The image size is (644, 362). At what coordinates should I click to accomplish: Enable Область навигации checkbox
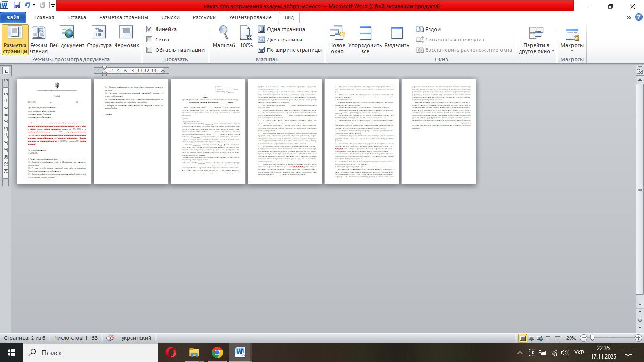[x=149, y=50]
